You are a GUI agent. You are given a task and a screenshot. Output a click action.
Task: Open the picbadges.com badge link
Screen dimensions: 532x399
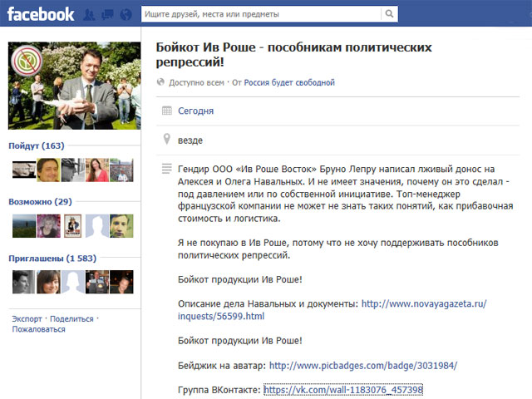click(x=363, y=365)
